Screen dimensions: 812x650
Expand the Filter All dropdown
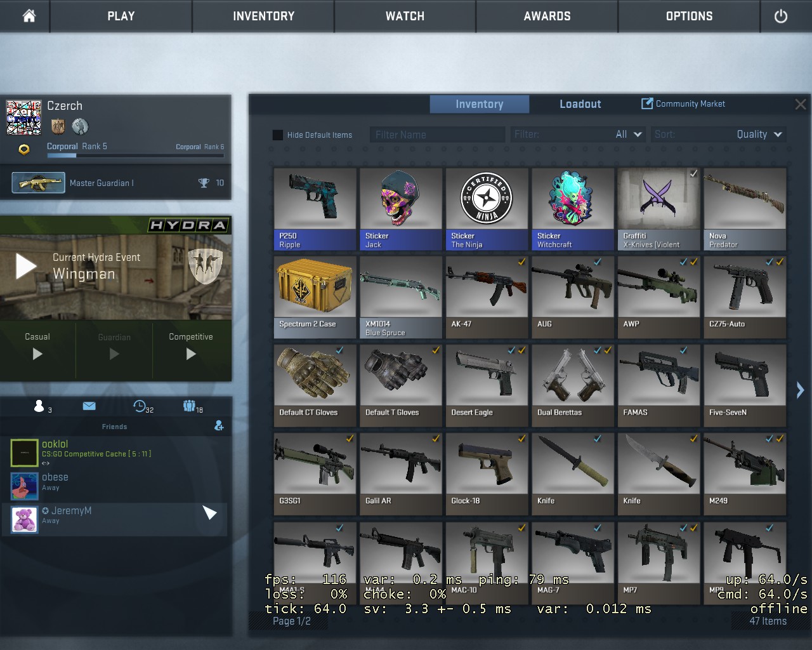pos(578,135)
